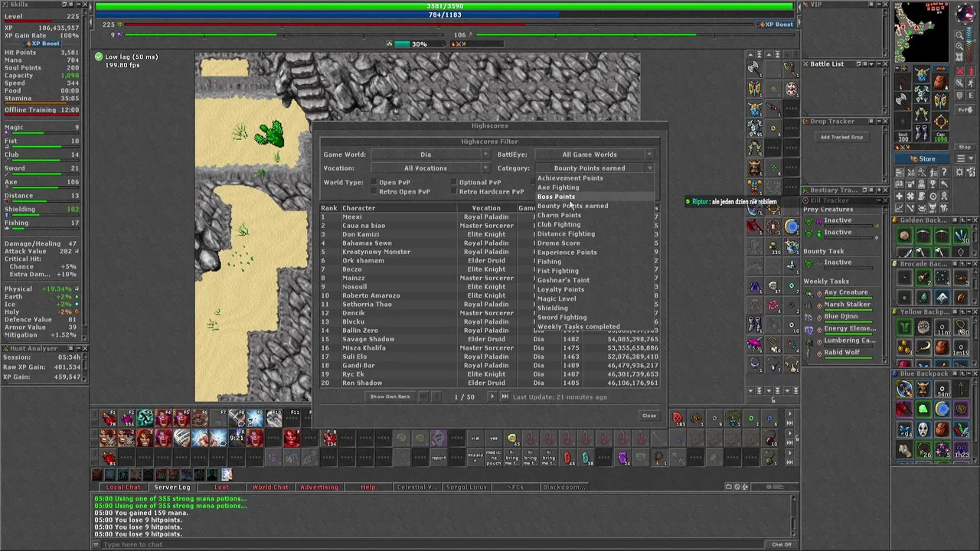Switch to the Help chat tab

click(x=368, y=487)
